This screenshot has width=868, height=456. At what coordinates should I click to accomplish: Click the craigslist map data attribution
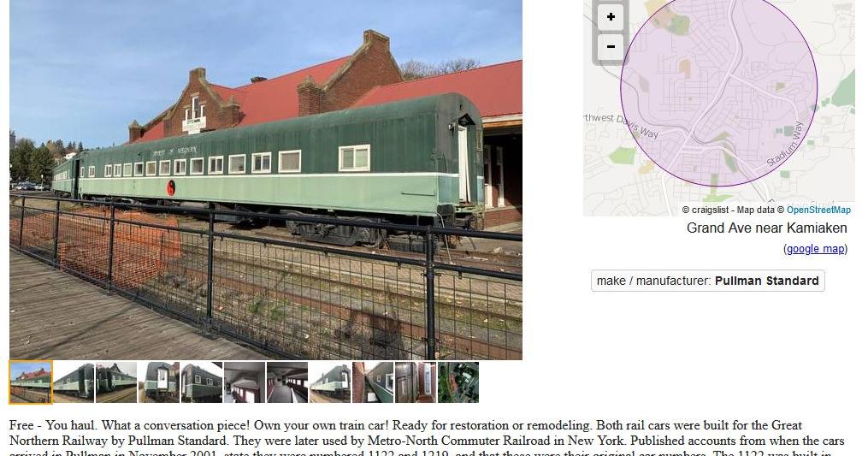(x=733, y=210)
